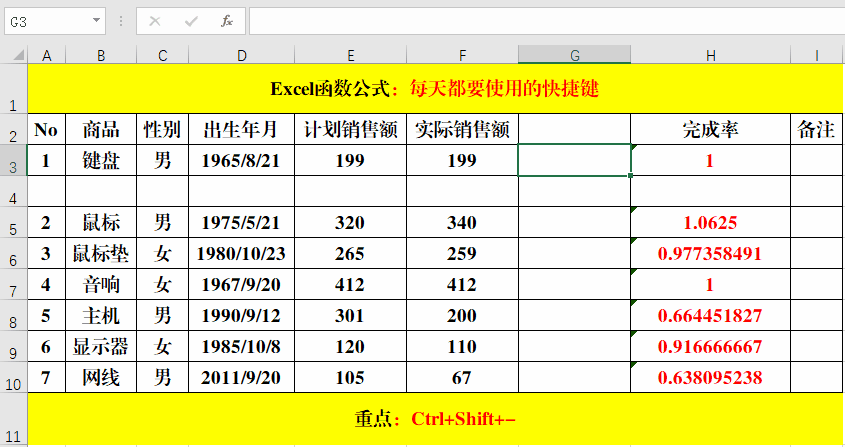Select row 9 header
Screen dimensions: 845x447
pos(13,346)
